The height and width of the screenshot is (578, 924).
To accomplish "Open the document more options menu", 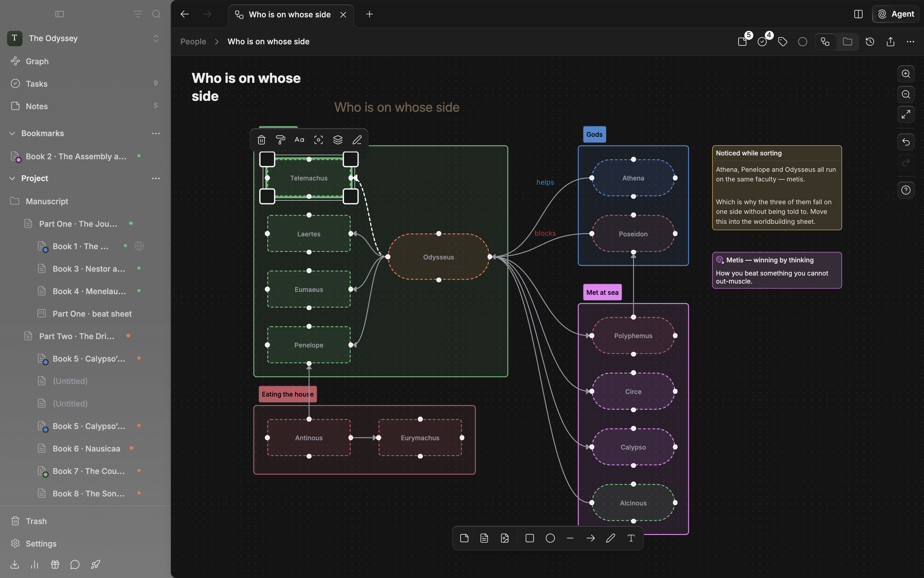I will point(910,42).
